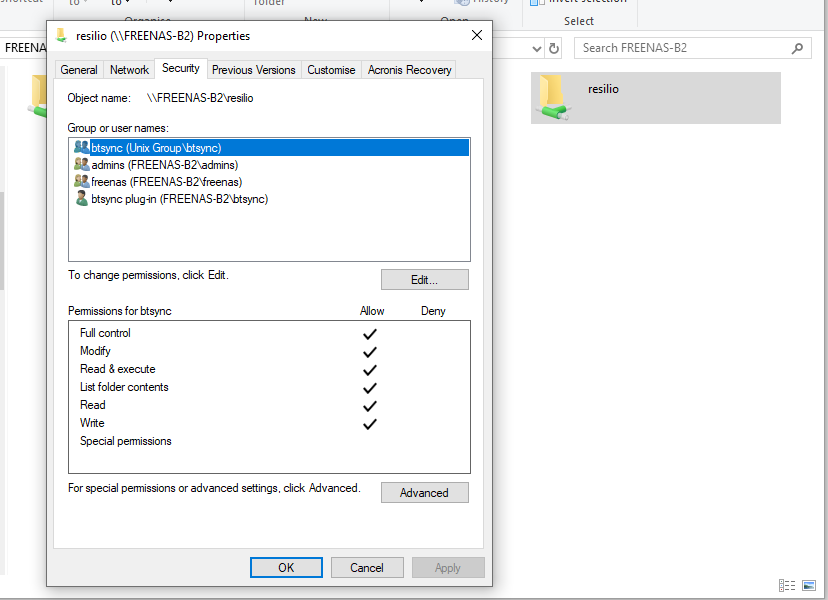
Task: Select admins (FREENAS-B2\admins) group
Action: point(164,165)
